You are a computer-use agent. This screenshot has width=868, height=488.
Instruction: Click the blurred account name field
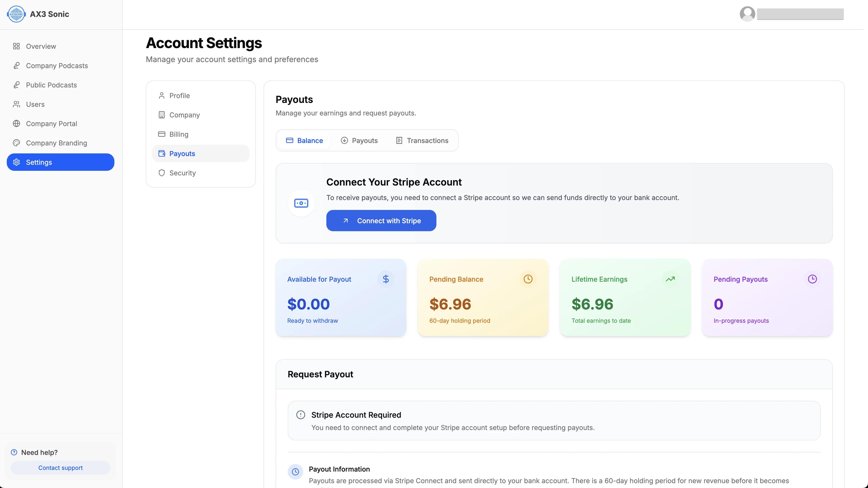[800, 14]
